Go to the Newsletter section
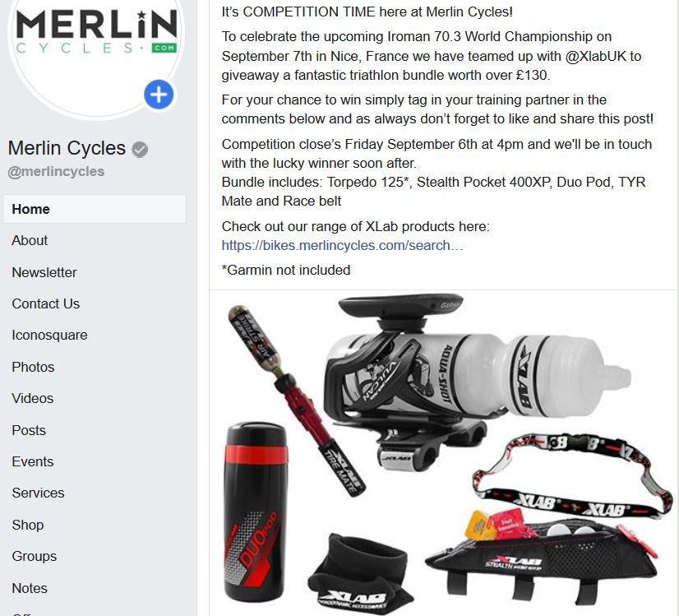The image size is (679, 616). coord(44,272)
